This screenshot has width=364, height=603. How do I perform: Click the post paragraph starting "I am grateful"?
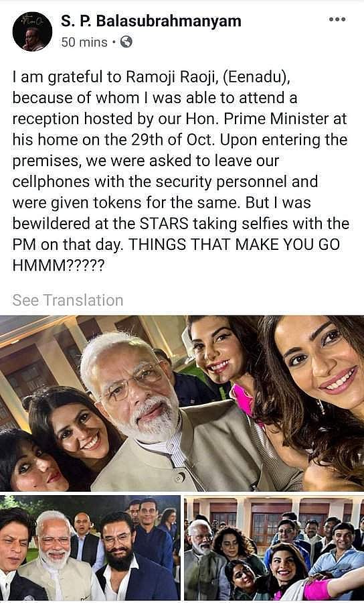[181, 171]
